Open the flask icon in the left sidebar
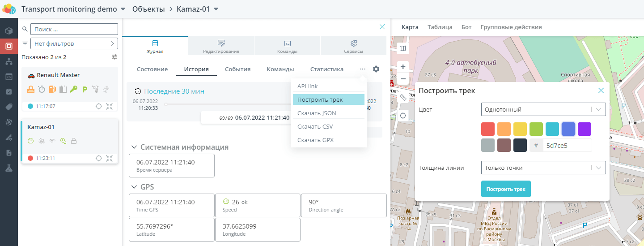The height and width of the screenshot is (246, 644). (x=8, y=168)
